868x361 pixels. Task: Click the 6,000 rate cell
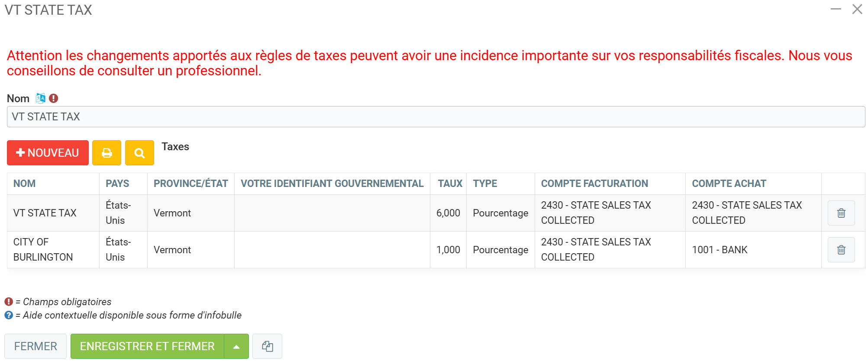[x=448, y=213]
